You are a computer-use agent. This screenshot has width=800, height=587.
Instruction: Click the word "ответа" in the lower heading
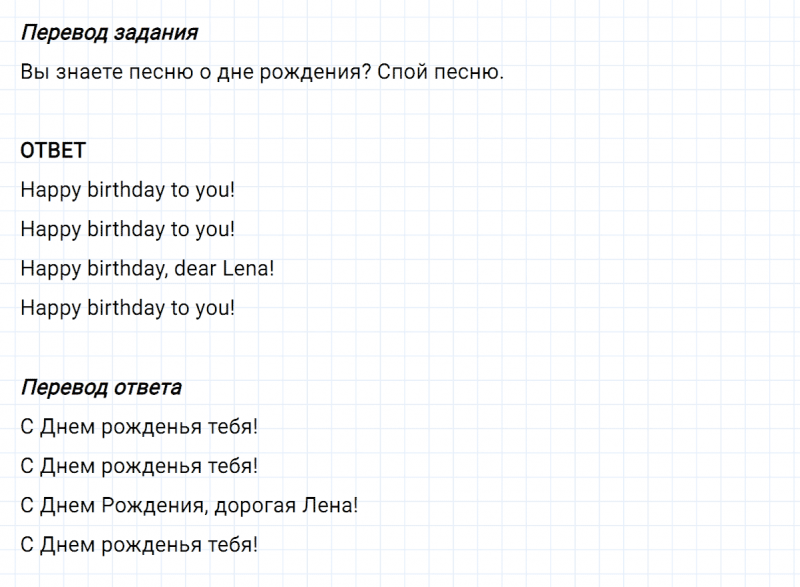tap(147, 388)
